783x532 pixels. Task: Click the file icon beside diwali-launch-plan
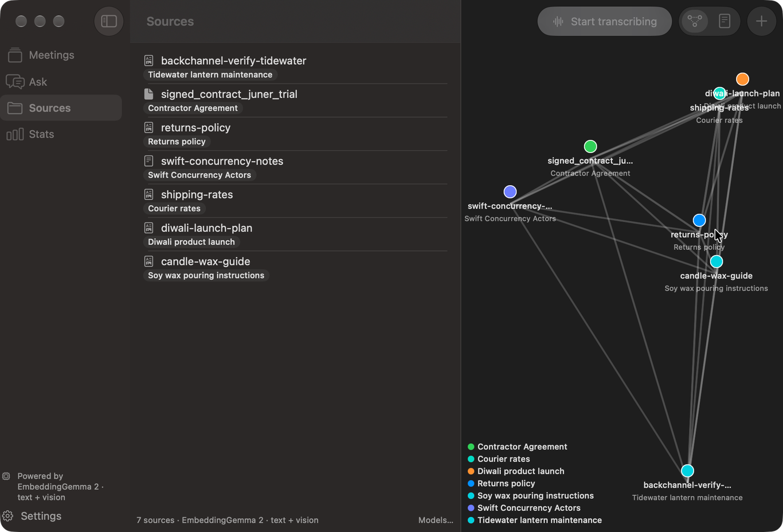pyautogui.click(x=148, y=228)
